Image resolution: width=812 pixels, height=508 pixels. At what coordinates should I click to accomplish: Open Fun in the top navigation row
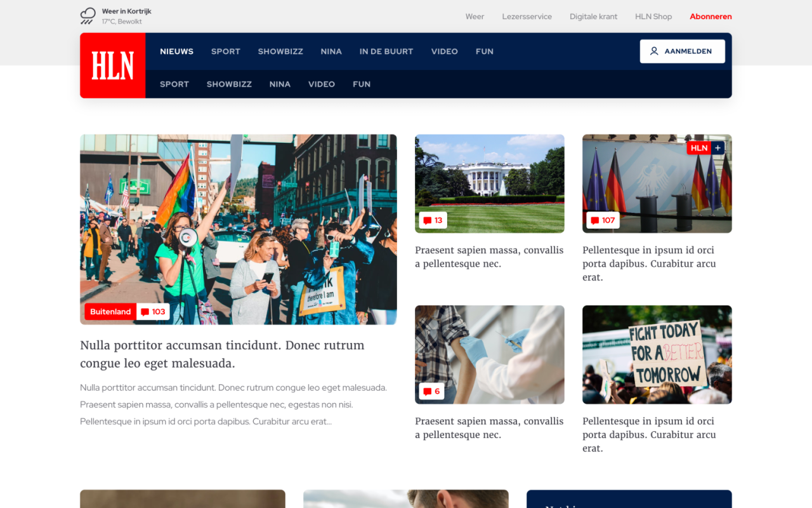[x=485, y=51]
